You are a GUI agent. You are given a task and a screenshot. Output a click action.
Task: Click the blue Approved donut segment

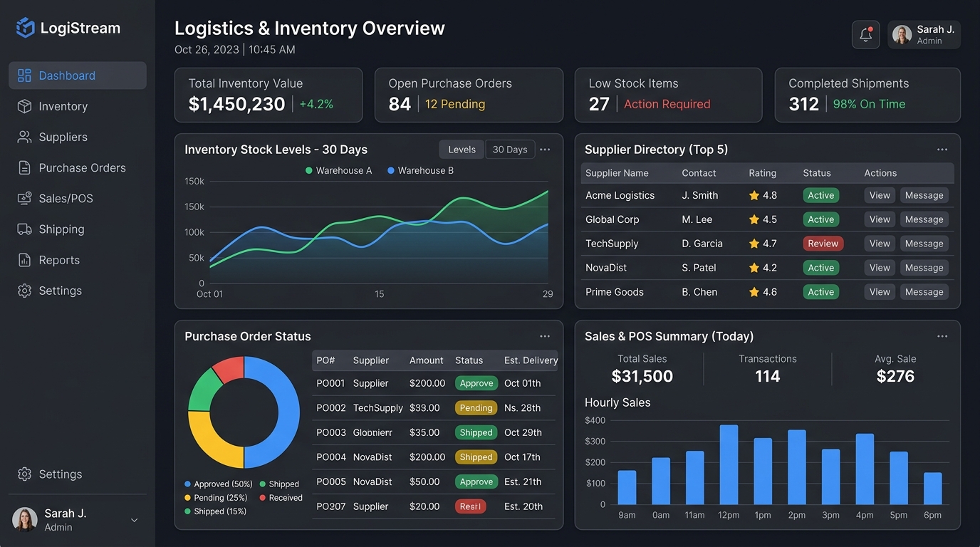tap(288, 412)
